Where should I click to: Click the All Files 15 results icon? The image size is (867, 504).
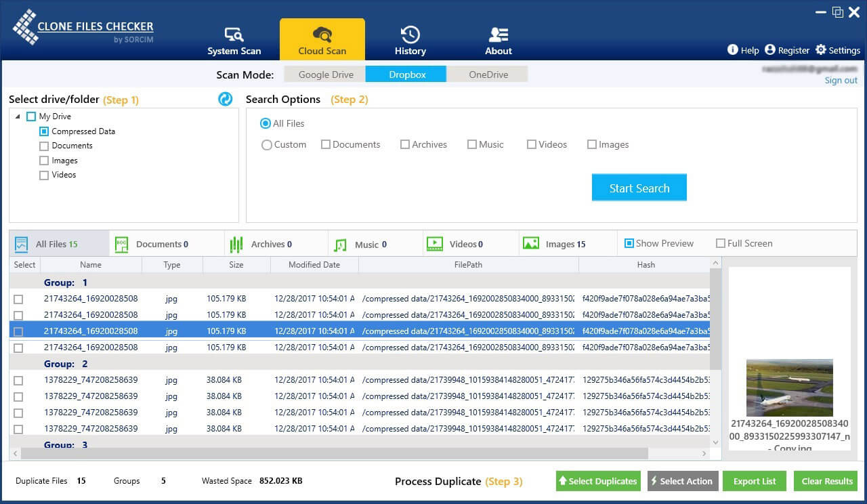point(21,244)
